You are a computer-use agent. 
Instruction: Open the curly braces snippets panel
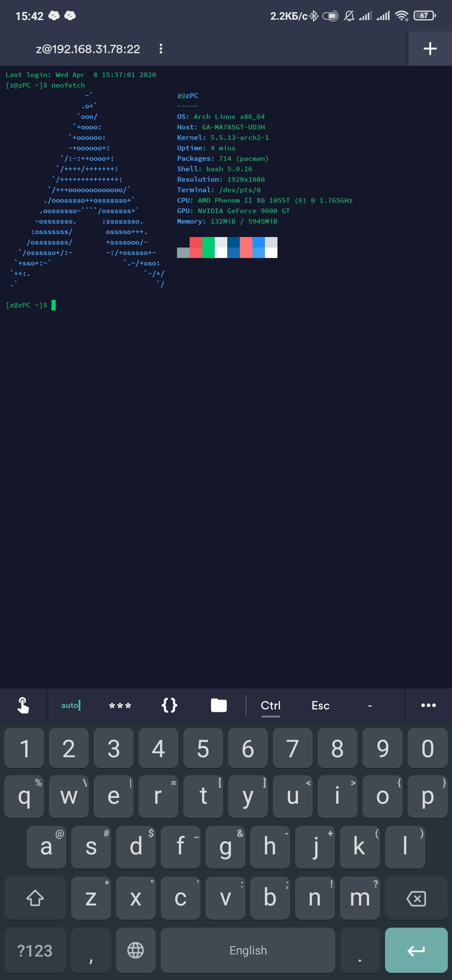click(169, 705)
